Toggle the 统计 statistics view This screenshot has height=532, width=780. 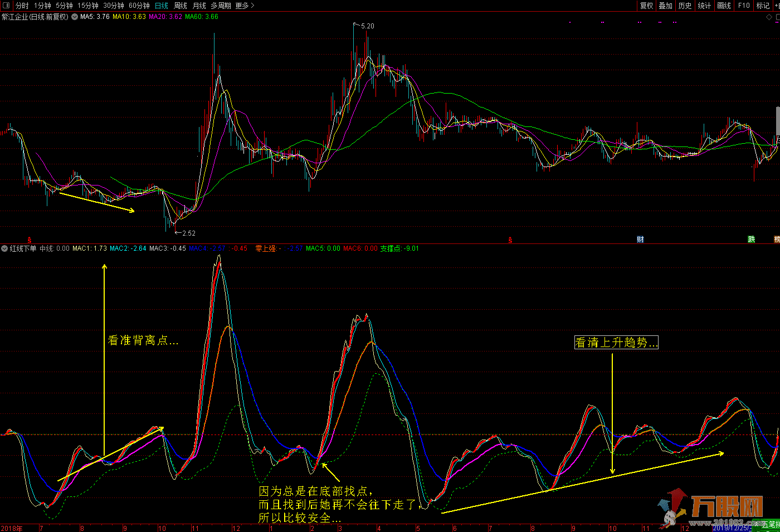[x=704, y=6]
